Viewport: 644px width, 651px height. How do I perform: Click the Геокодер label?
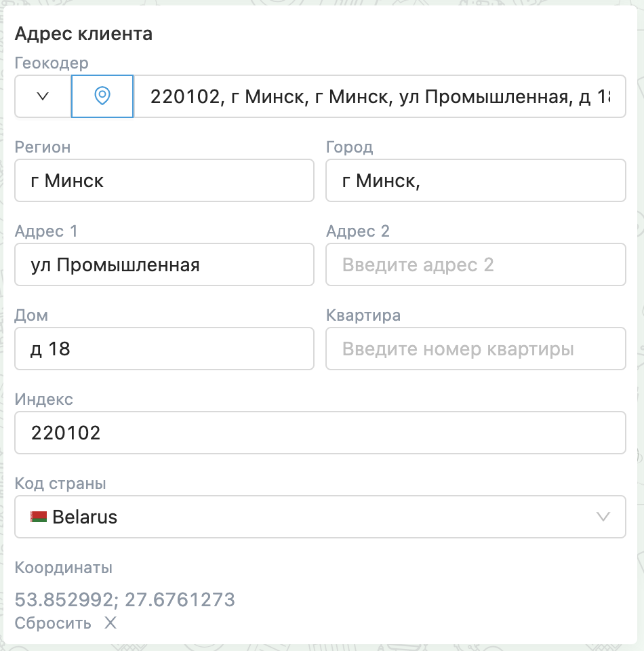pyautogui.click(x=52, y=63)
